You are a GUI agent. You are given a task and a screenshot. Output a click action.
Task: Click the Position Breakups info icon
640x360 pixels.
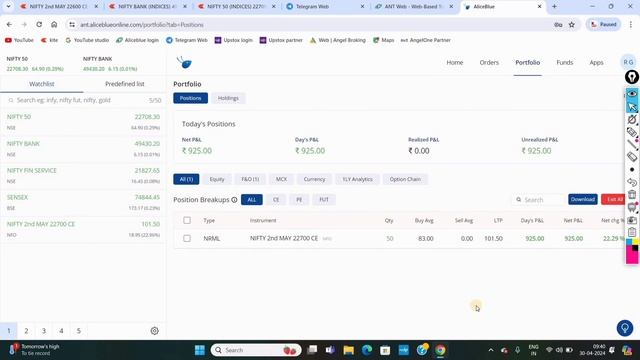[x=234, y=200]
